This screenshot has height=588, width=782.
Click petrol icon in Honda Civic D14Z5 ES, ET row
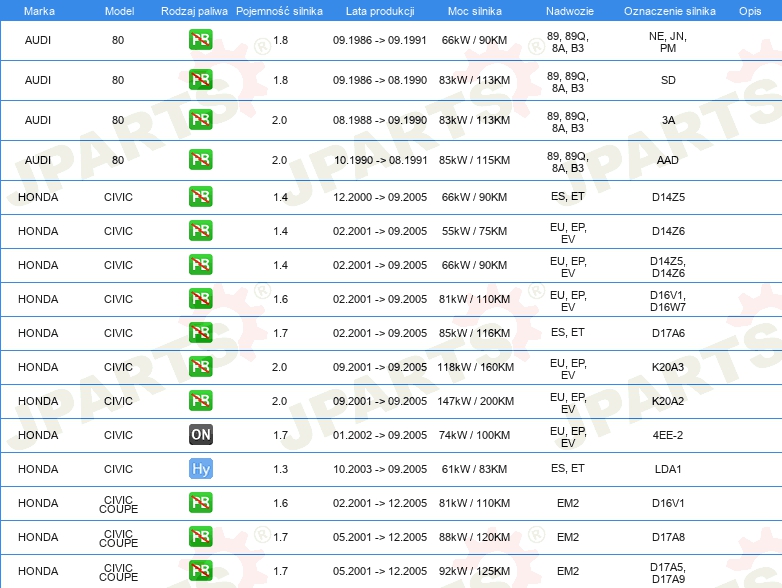click(201, 196)
